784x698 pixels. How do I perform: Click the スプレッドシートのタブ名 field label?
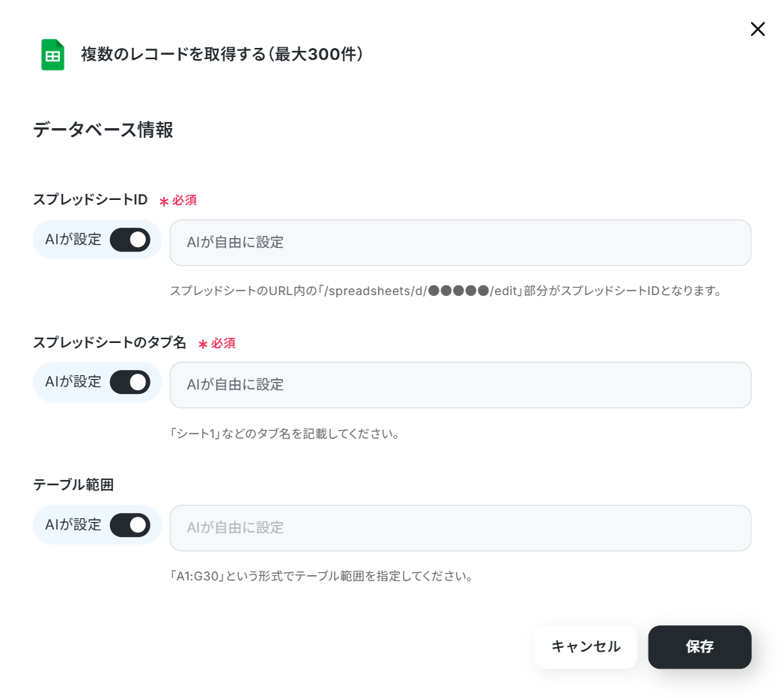click(x=109, y=342)
